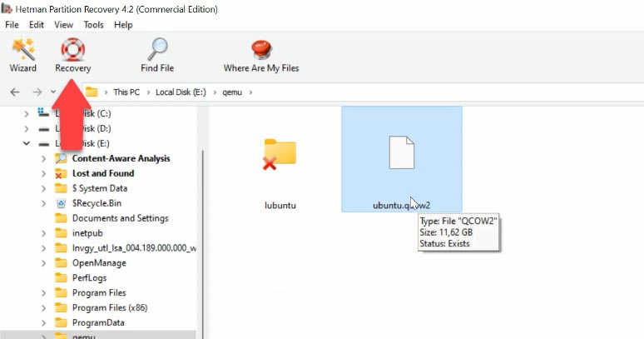Select the OpenManage folder

click(x=99, y=263)
